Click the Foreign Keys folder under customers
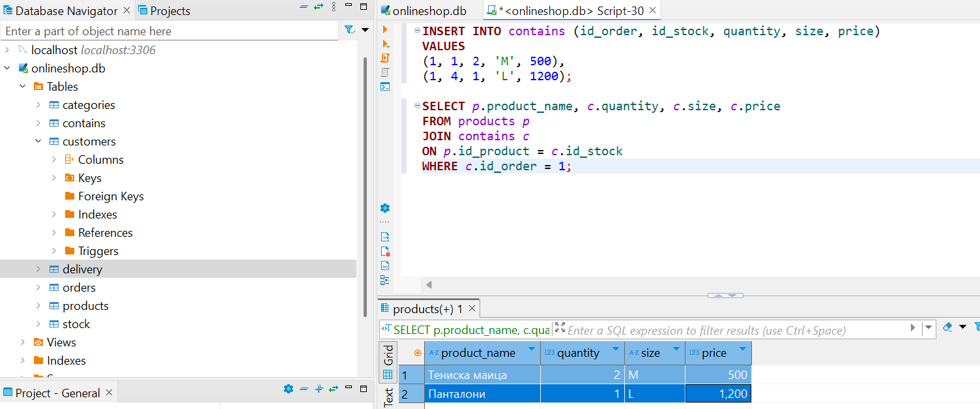Image resolution: width=980 pixels, height=409 pixels. [x=111, y=196]
